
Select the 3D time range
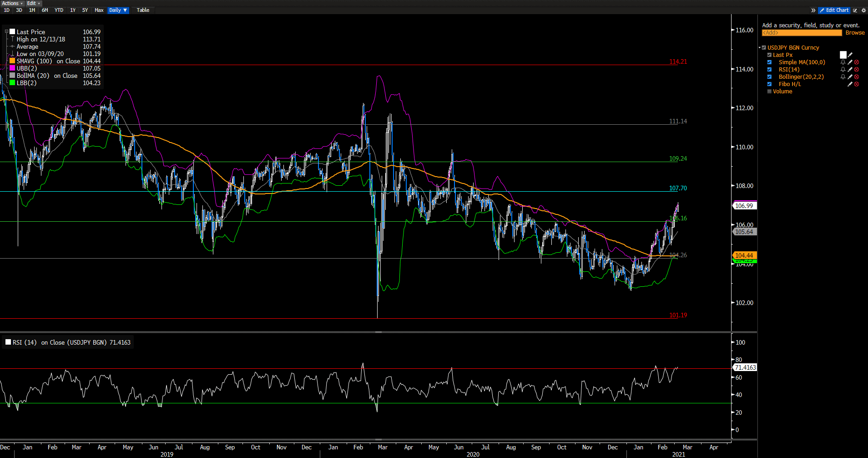[x=19, y=10]
